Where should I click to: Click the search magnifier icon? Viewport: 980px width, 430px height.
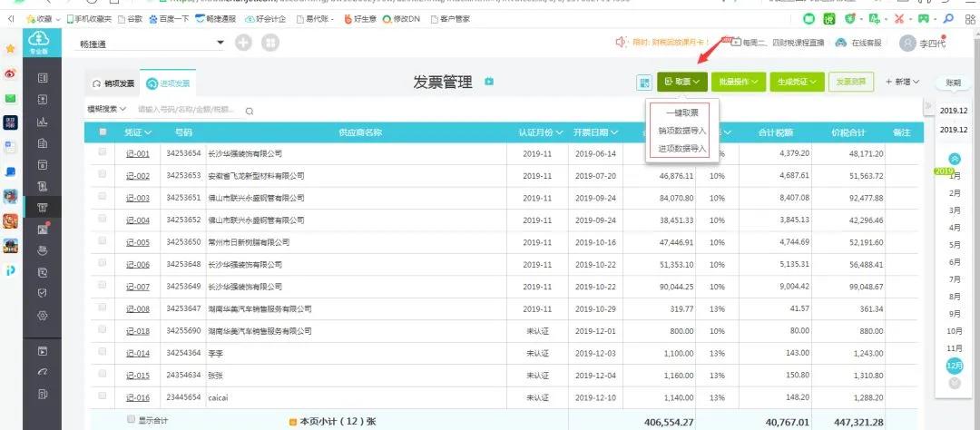pos(249,111)
